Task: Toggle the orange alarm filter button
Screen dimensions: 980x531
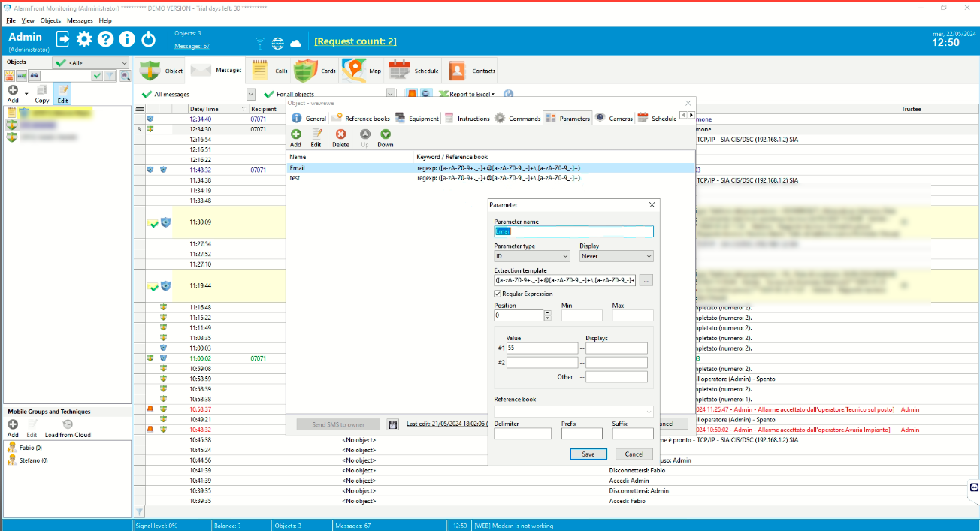Action: click(412, 94)
